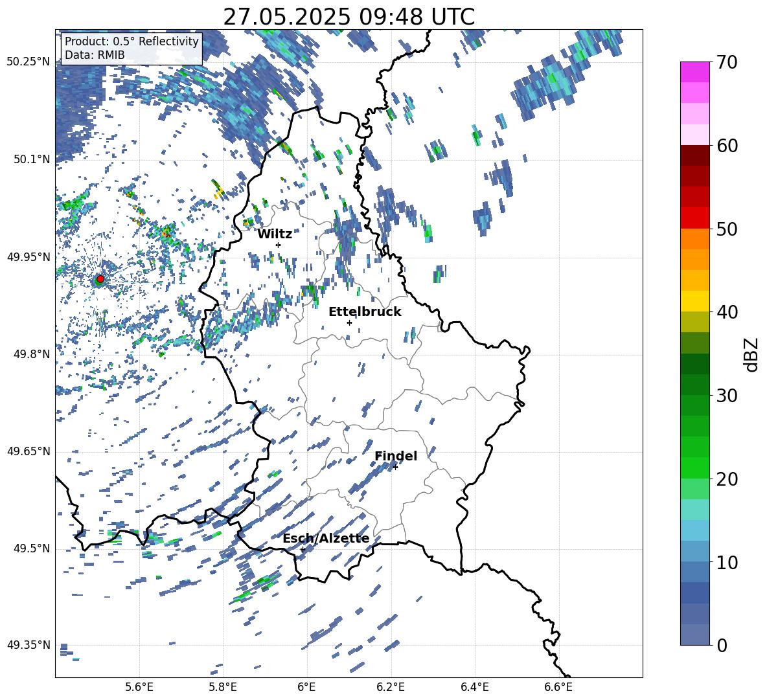
Task: Click the yellow band just above 40 dBZ
Action: [694, 301]
